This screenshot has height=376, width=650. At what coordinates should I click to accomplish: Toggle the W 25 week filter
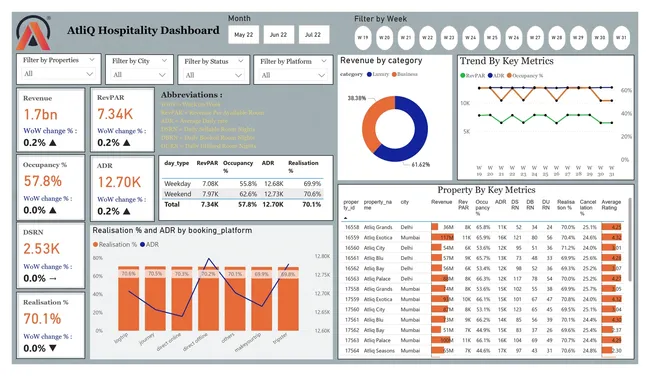tap(492, 37)
